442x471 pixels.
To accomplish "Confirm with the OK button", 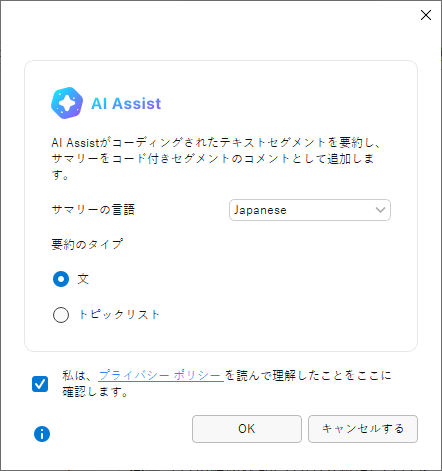I will coord(247,429).
